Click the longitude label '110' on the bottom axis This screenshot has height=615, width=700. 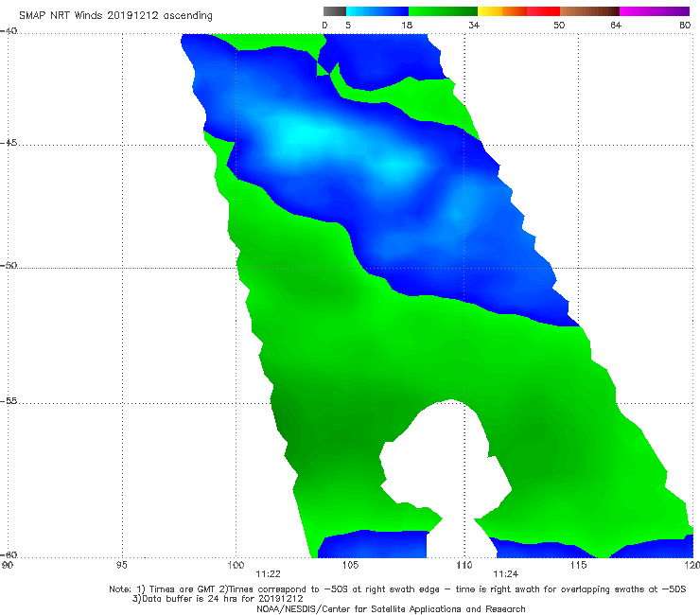(x=464, y=565)
